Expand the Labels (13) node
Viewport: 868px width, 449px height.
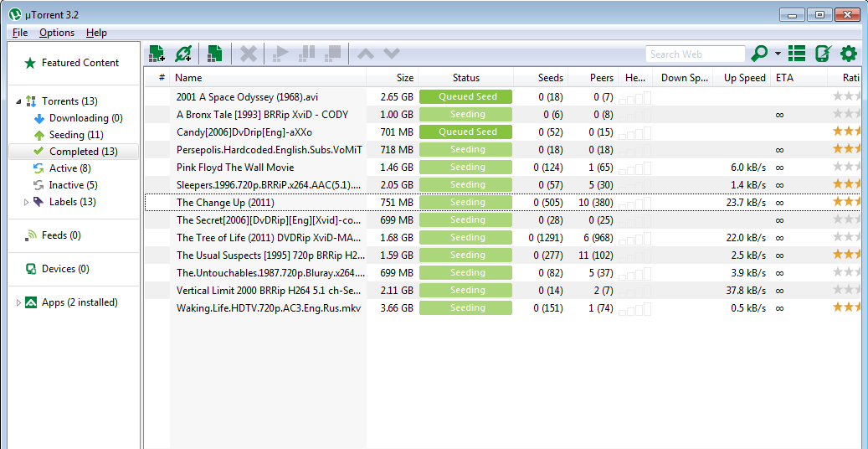click(x=26, y=203)
